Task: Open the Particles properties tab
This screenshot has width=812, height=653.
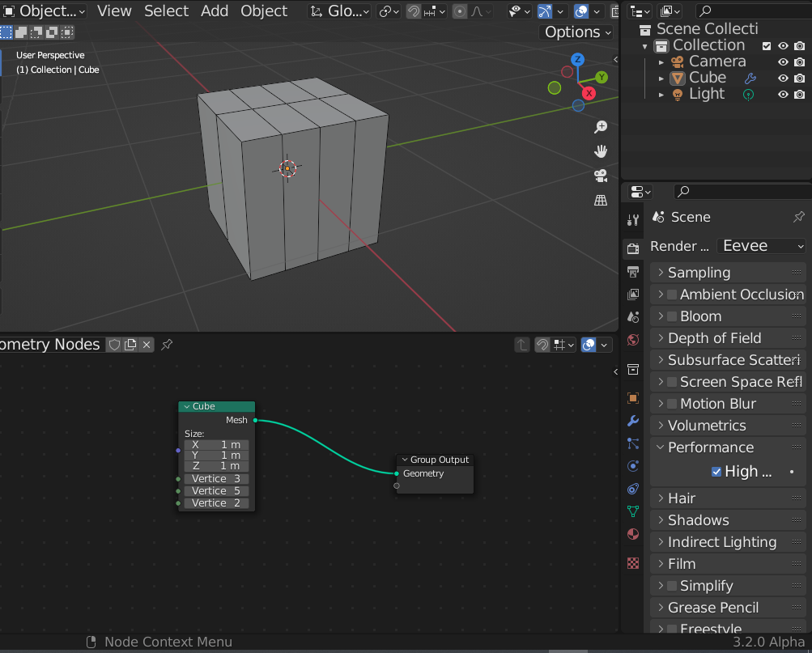Action: pyautogui.click(x=633, y=443)
